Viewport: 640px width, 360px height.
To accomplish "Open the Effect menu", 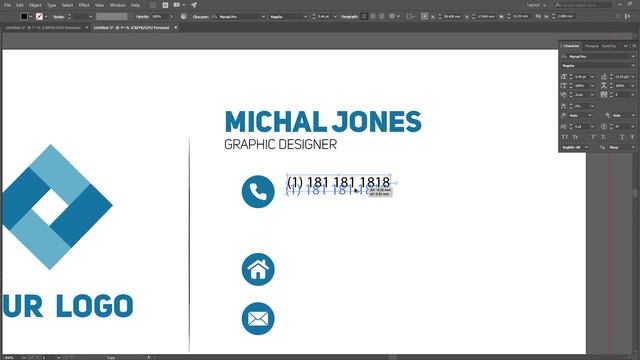I will click(x=84, y=5).
